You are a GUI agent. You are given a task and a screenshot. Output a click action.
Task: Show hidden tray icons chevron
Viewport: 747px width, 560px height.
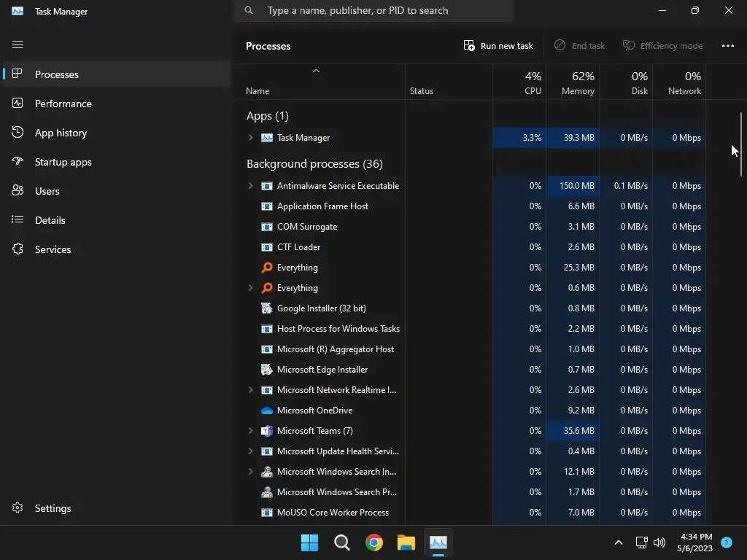pyautogui.click(x=619, y=542)
